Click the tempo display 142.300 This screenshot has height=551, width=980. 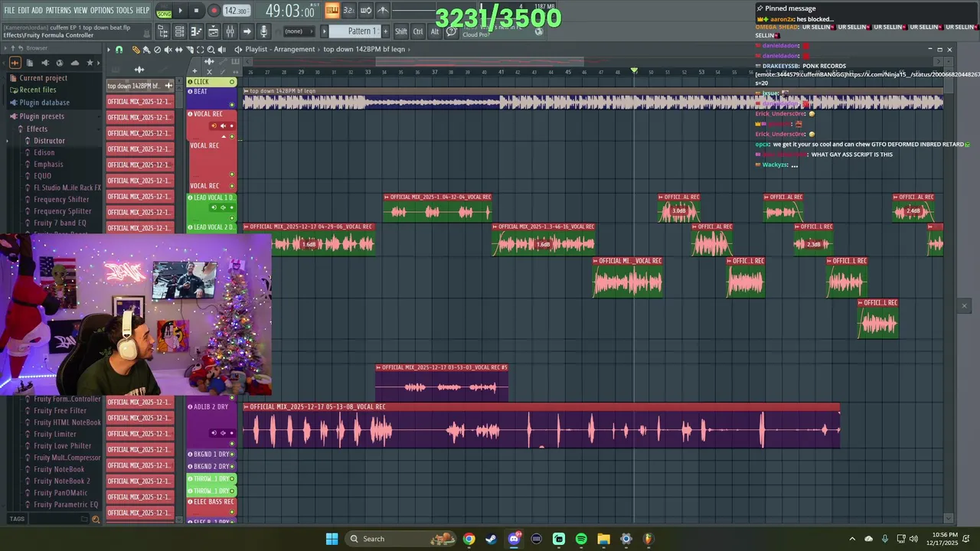[x=237, y=11]
